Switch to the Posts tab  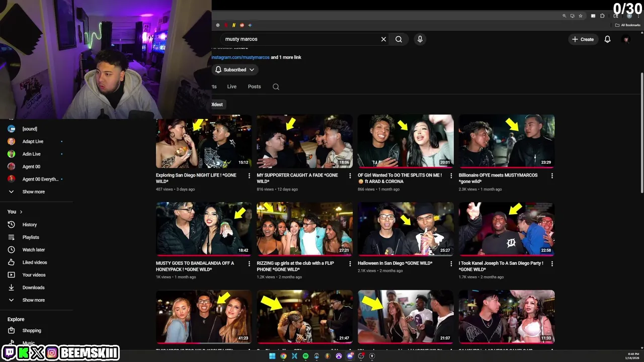click(x=254, y=86)
